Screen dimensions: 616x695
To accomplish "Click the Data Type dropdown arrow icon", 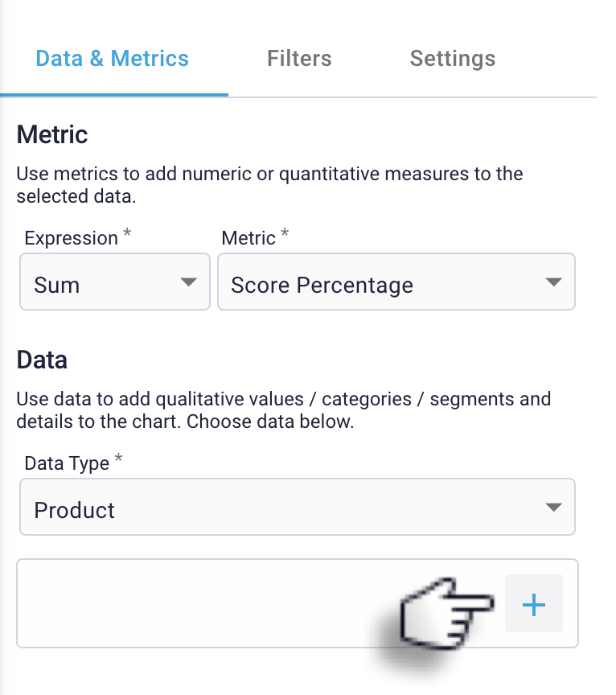I will point(552,508).
